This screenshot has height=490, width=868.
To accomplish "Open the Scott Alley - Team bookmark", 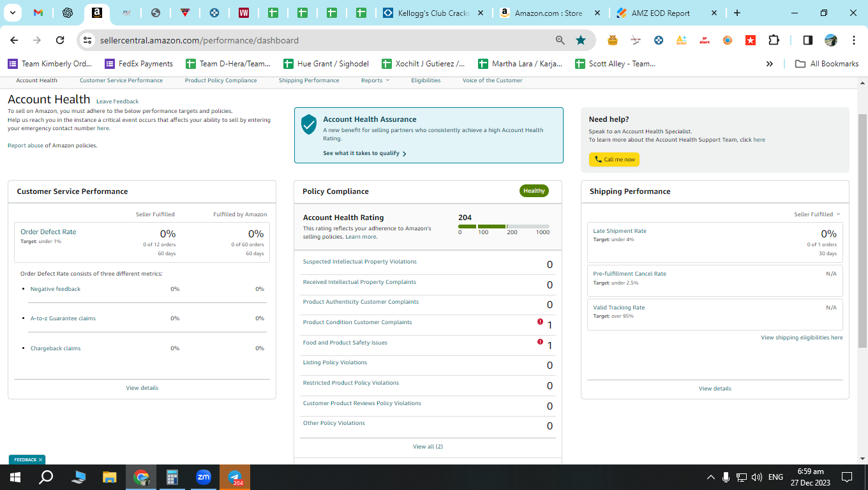I will coord(615,64).
